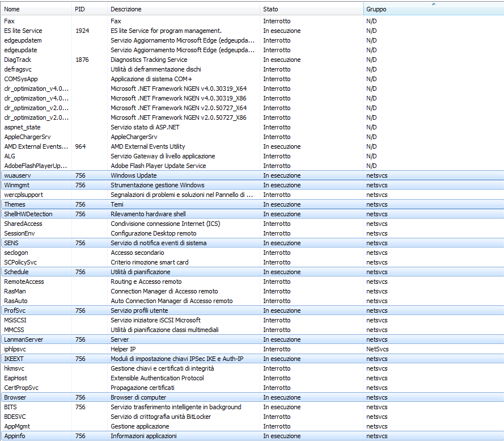The image size is (504, 441).
Task: Select the ES lite Service row name
Action: tap(23, 31)
